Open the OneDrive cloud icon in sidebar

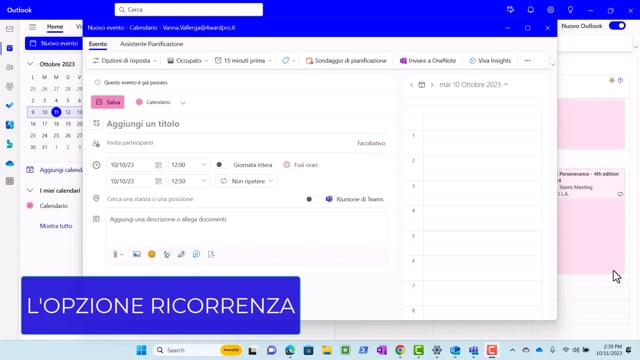10,163
